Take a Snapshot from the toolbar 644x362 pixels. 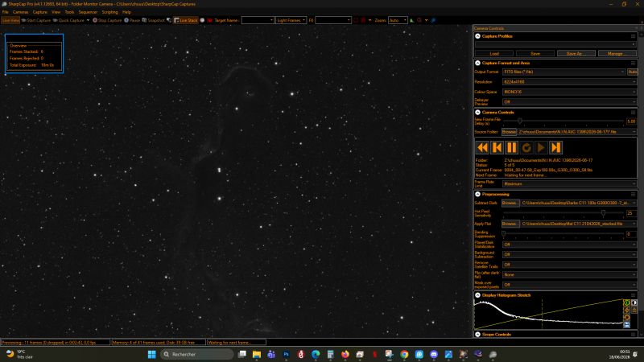pos(153,20)
